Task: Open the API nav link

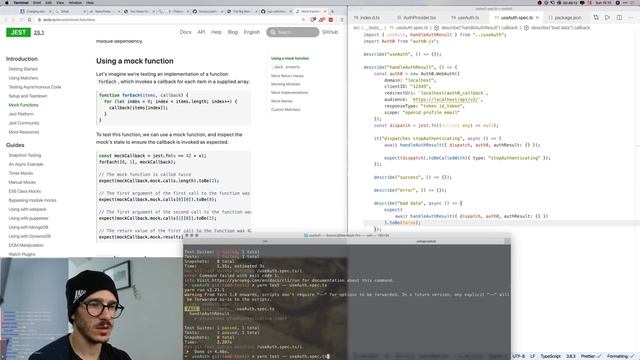Action: (x=201, y=32)
